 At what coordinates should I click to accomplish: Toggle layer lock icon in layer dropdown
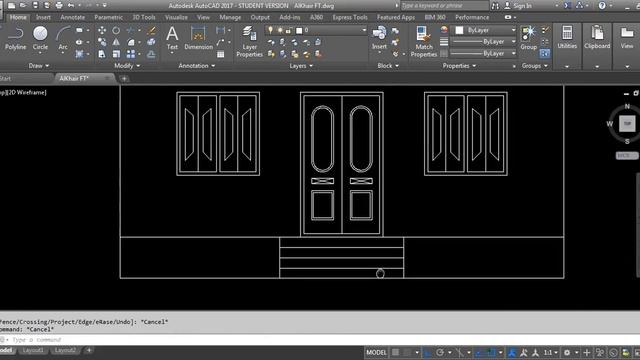(288, 30)
